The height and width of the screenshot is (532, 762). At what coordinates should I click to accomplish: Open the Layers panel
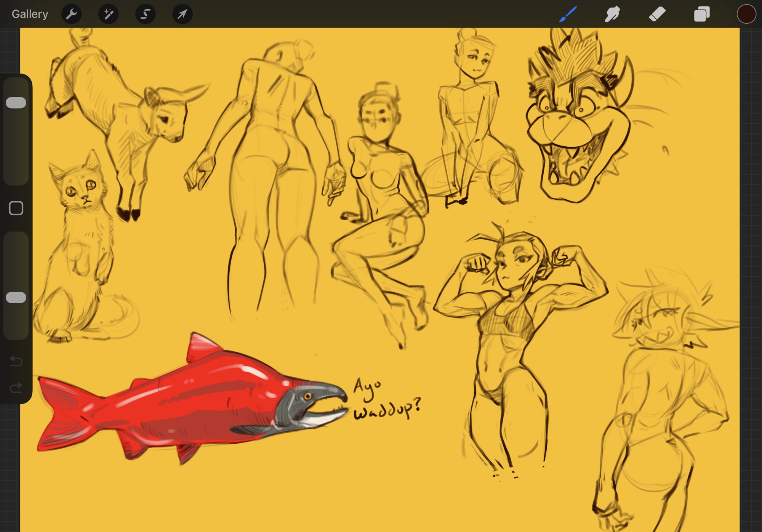pyautogui.click(x=701, y=14)
